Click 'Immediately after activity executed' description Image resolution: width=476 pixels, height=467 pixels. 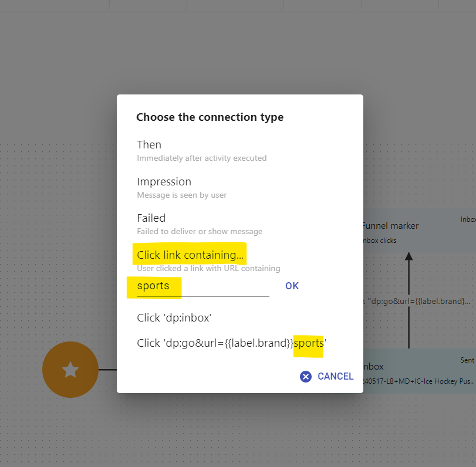coord(201,158)
